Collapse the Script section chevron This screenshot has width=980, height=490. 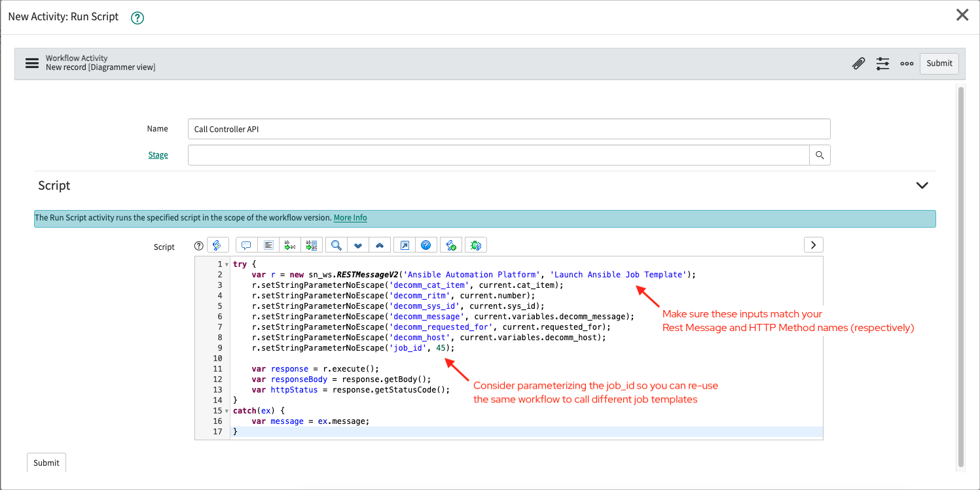click(922, 185)
